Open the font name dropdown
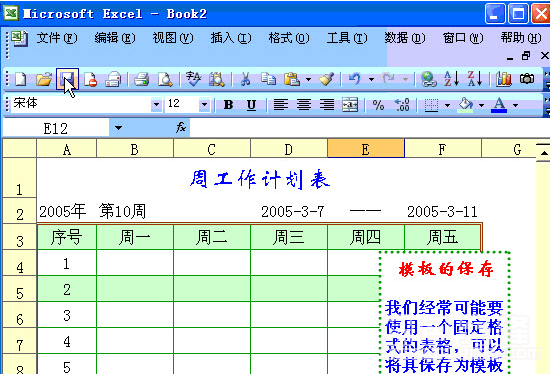550x374 pixels. click(x=156, y=105)
